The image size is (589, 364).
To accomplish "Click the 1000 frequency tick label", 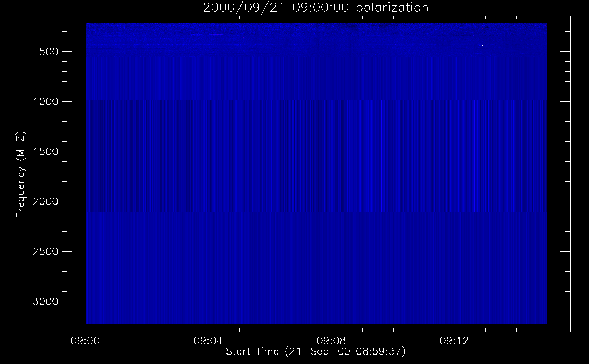I will coord(46,102).
